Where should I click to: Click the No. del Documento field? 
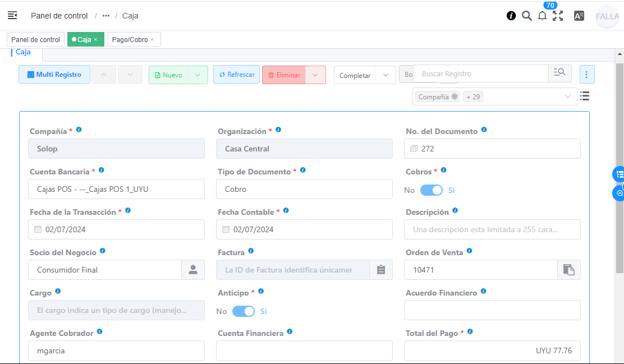[x=492, y=149]
